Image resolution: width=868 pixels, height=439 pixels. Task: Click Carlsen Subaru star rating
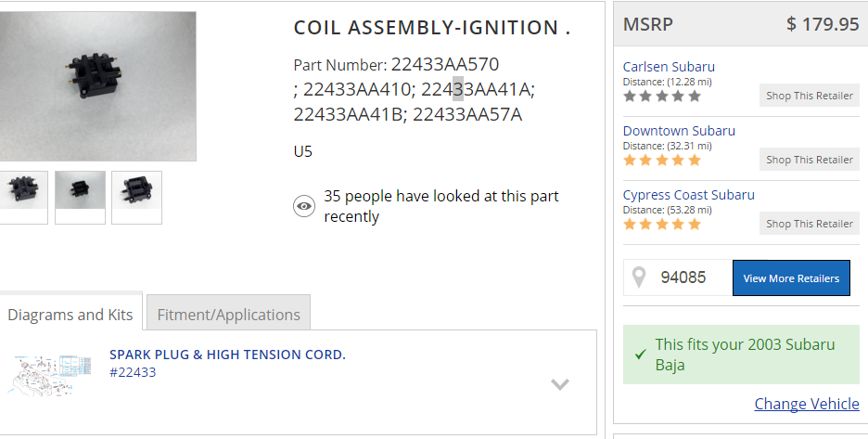(661, 96)
